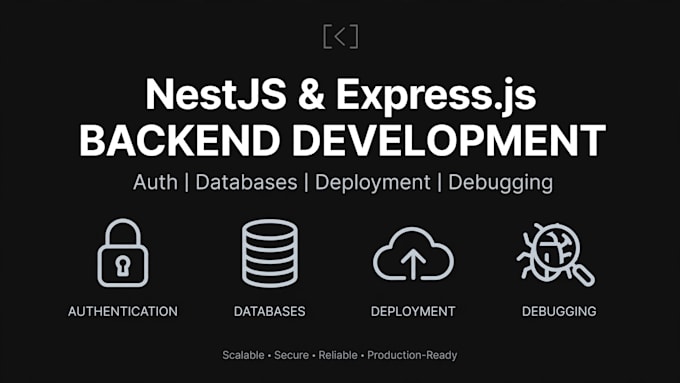Click the DATABASES label
Image resolution: width=680 pixels, height=383 pixels.
tap(270, 311)
